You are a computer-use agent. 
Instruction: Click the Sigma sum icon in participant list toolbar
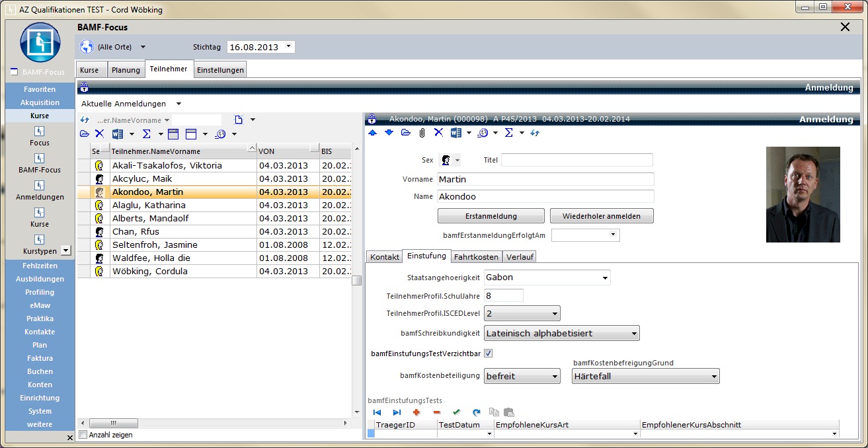click(146, 134)
